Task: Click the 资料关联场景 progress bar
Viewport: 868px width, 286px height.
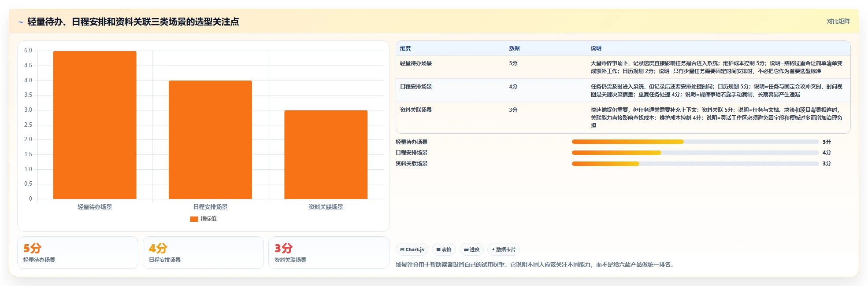Action: 695,164
